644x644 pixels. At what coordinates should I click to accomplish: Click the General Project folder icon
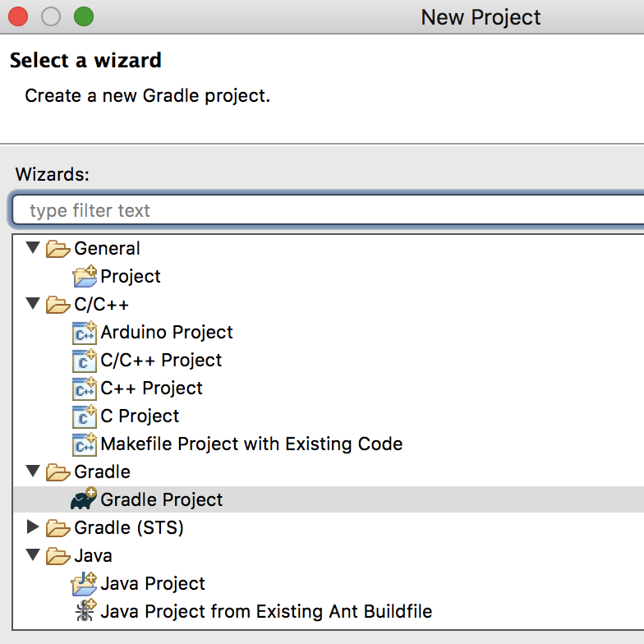pyautogui.click(x=85, y=276)
